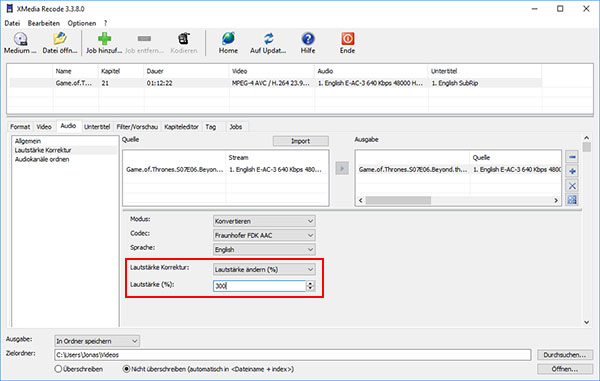Screen dimensions: 600x381
Task: Open the Ausgabe In Ordner speichern dropdown
Action: pyautogui.click(x=97, y=341)
